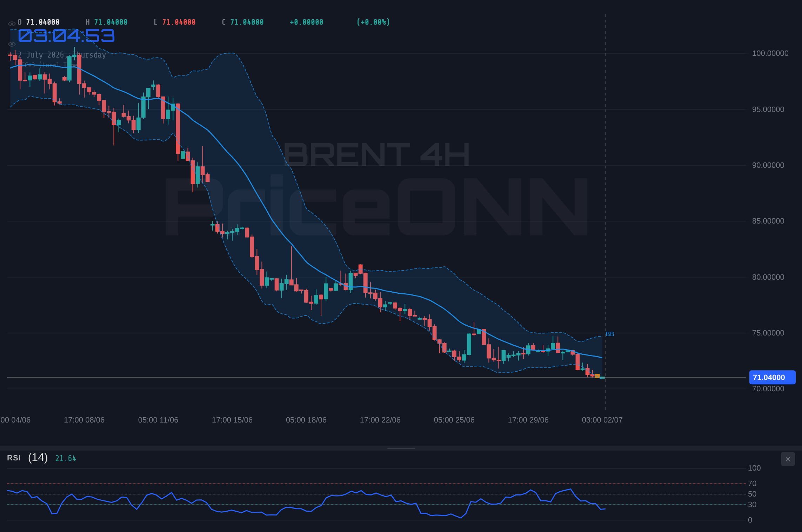The image size is (802, 532).
Task: Click the orange latest candle marker
Action: 597,376
